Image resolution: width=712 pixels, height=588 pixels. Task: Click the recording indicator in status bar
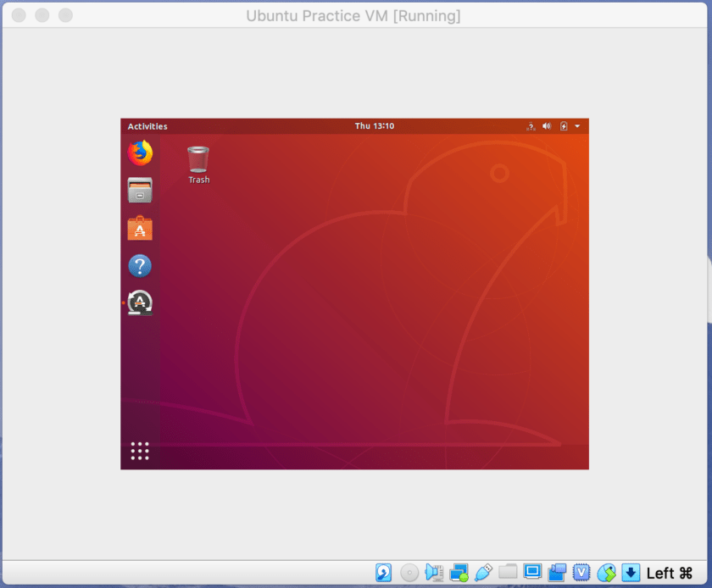(557, 573)
